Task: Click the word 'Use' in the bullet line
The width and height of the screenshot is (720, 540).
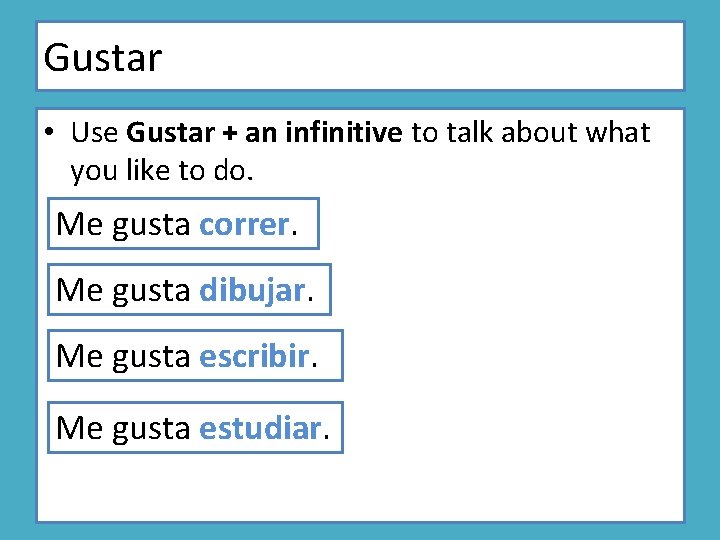Action: click(94, 132)
